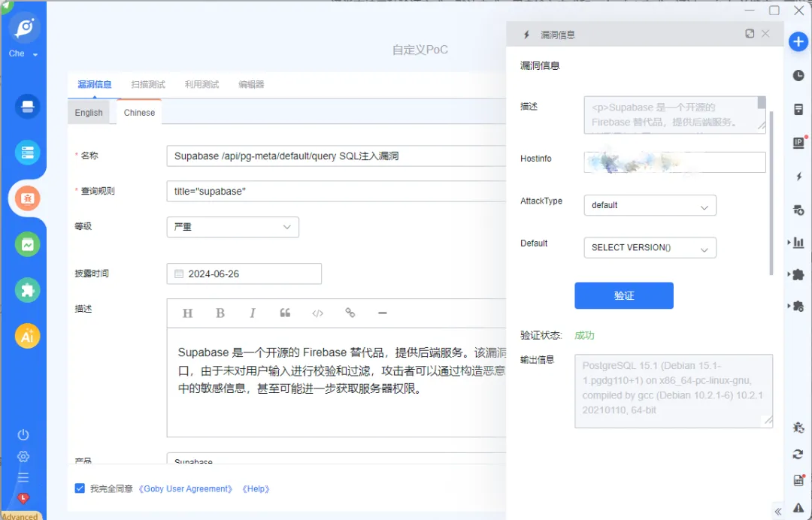Click the heading H formatting icon
Screen dimensions: 812x520
187,313
